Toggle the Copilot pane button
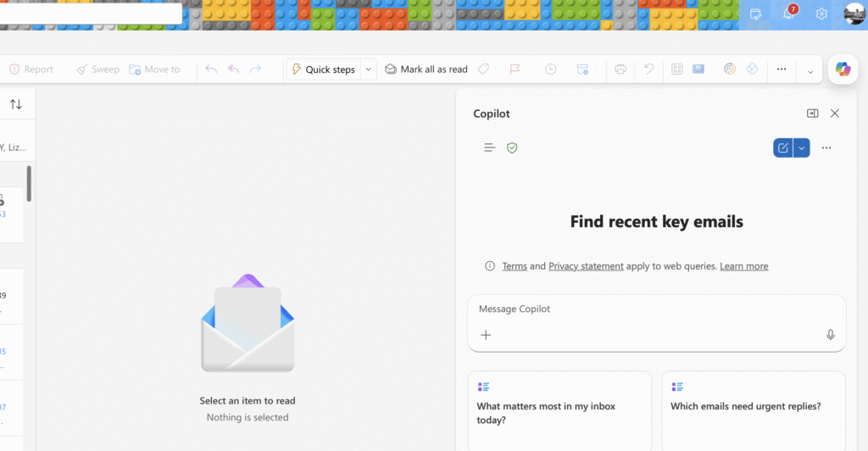Viewport: 868px width, 451px height. [x=843, y=70]
